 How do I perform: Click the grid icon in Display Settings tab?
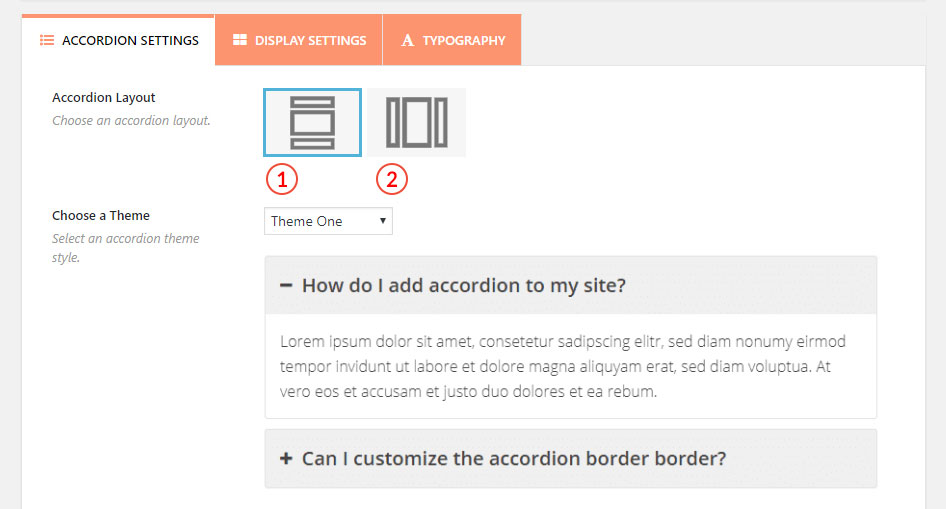coord(240,40)
